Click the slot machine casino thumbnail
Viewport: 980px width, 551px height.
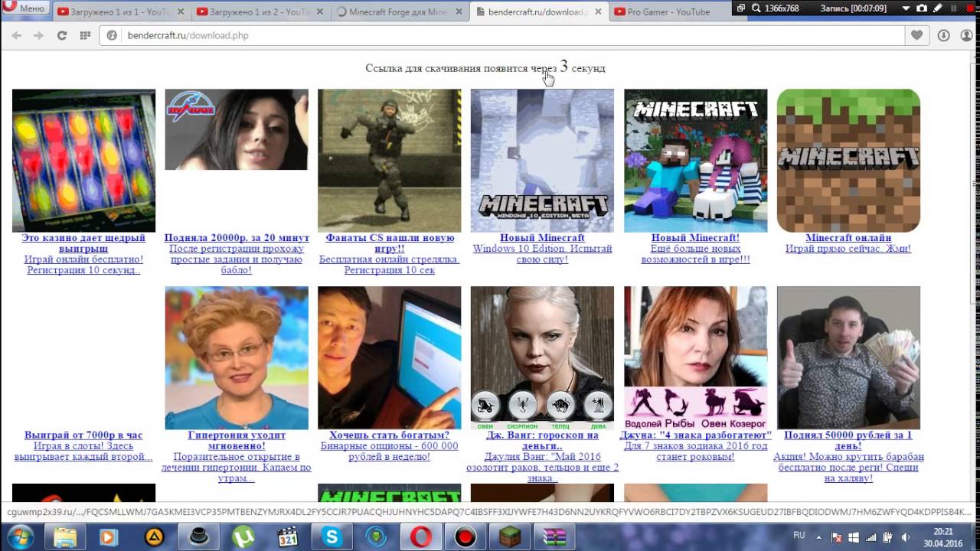pyautogui.click(x=83, y=161)
